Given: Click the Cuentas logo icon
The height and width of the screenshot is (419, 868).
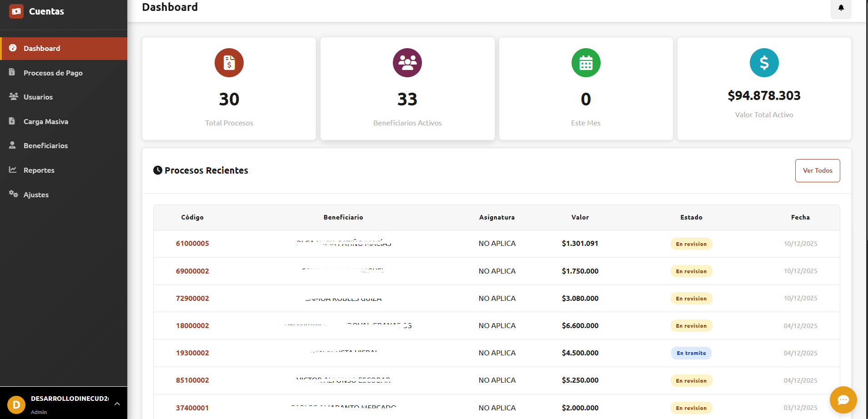Looking at the screenshot, I should (16, 11).
